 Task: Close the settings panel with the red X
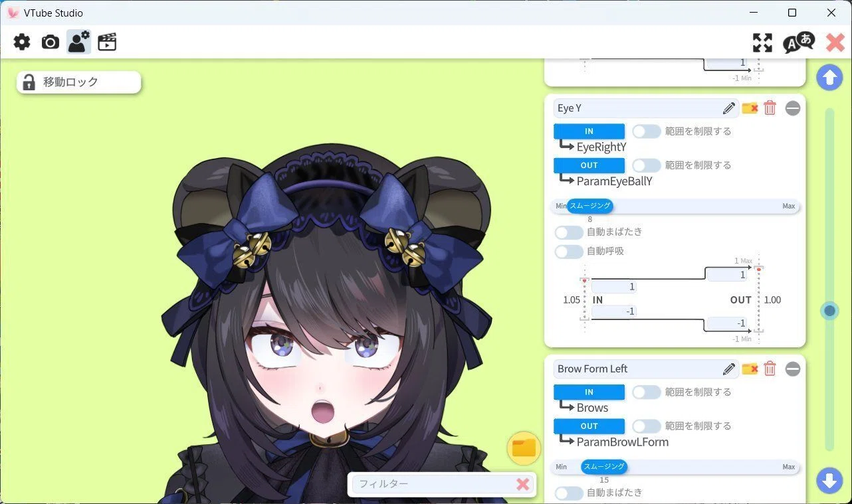tap(835, 42)
